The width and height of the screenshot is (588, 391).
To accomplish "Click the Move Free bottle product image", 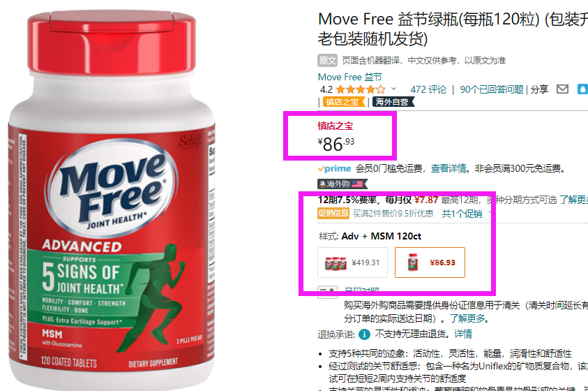I will (112, 200).
